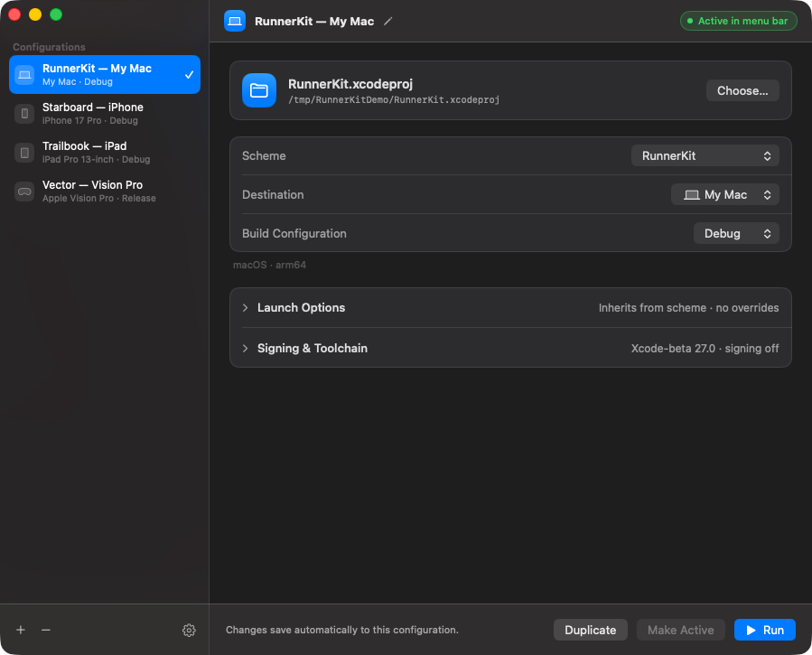The width and height of the screenshot is (812, 655).
Task: Click the Duplicate button
Action: (x=591, y=630)
